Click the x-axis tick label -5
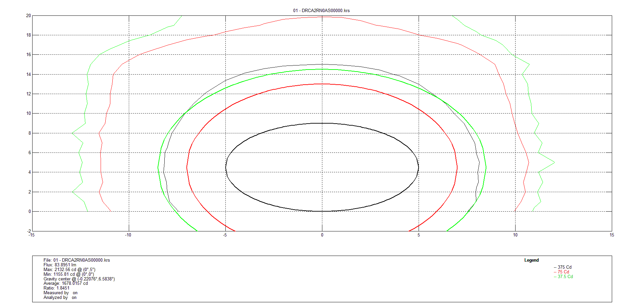This screenshot has height=308, width=644. click(225, 235)
